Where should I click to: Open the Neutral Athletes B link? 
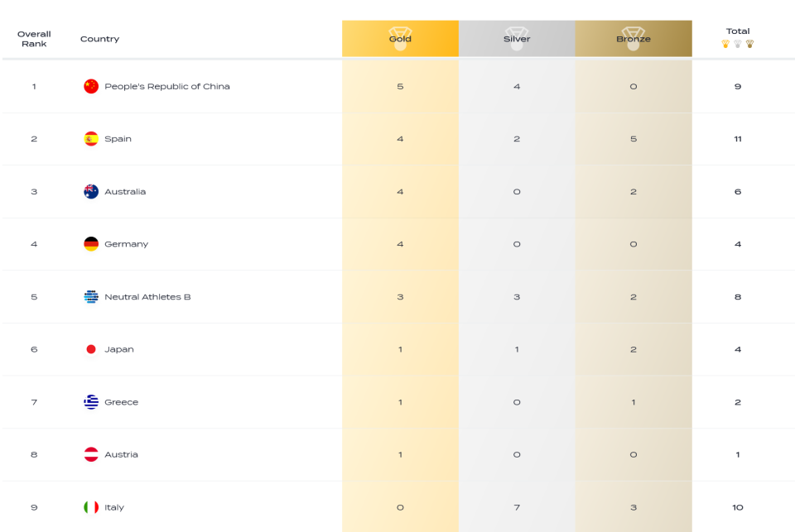(147, 297)
